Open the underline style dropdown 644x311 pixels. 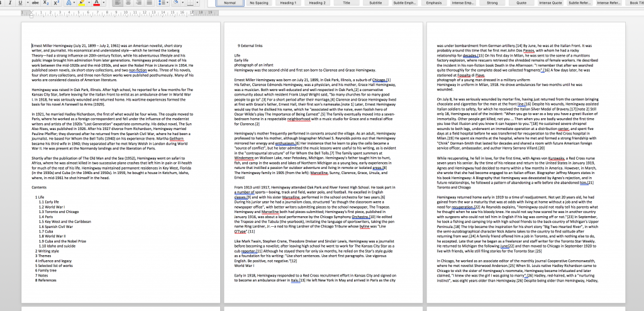coord(26,3)
